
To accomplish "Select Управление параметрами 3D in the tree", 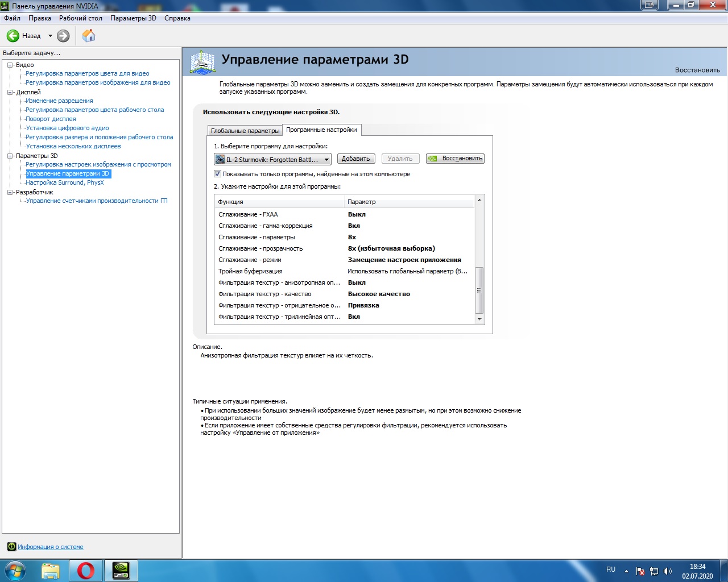I will [68, 173].
